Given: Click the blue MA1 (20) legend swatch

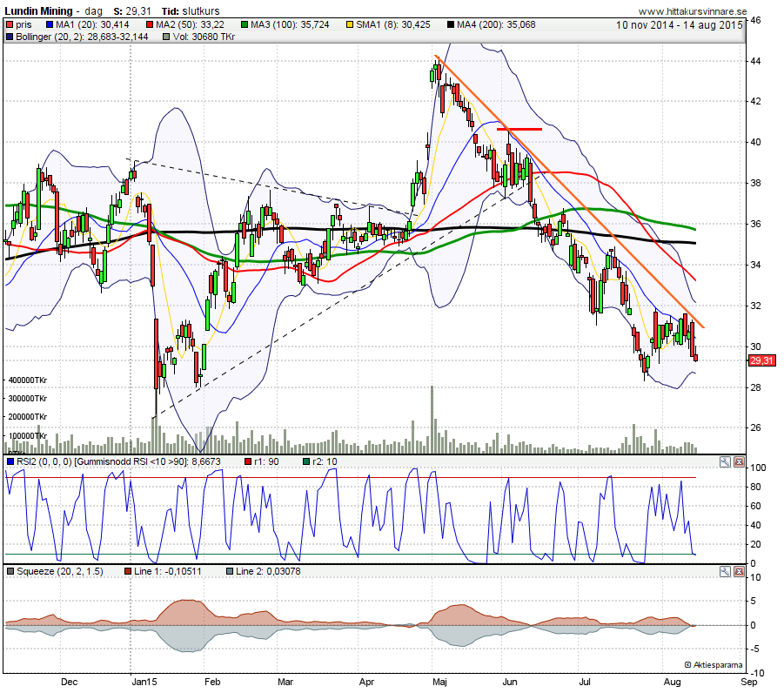Looking at the screenshot, I should [x=50, y=24].
